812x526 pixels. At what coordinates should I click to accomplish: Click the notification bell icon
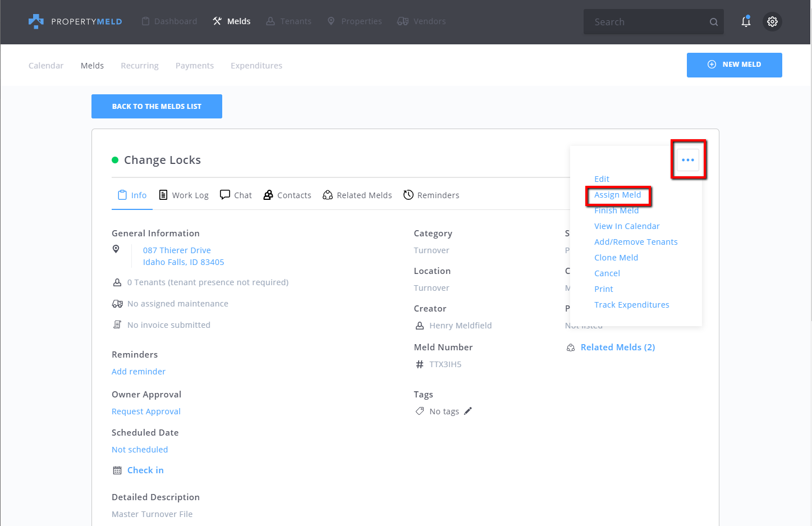[x=746, y=22]
